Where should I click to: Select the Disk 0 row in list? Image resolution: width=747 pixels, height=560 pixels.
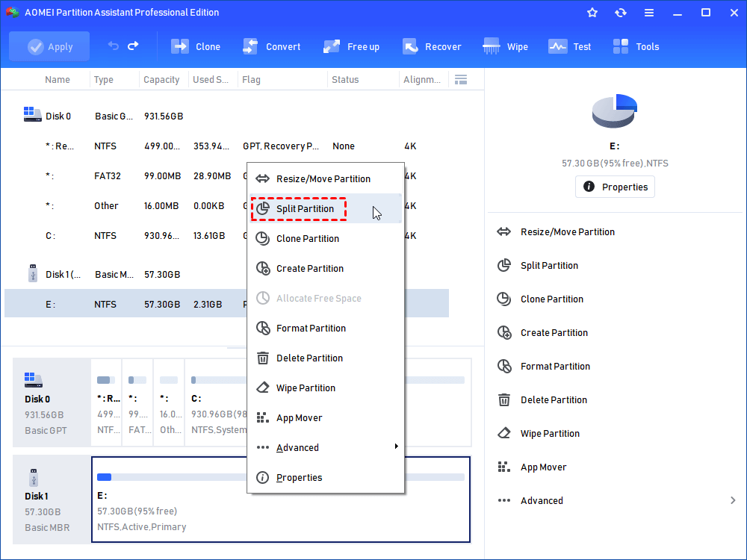click(x=226, y=116)
